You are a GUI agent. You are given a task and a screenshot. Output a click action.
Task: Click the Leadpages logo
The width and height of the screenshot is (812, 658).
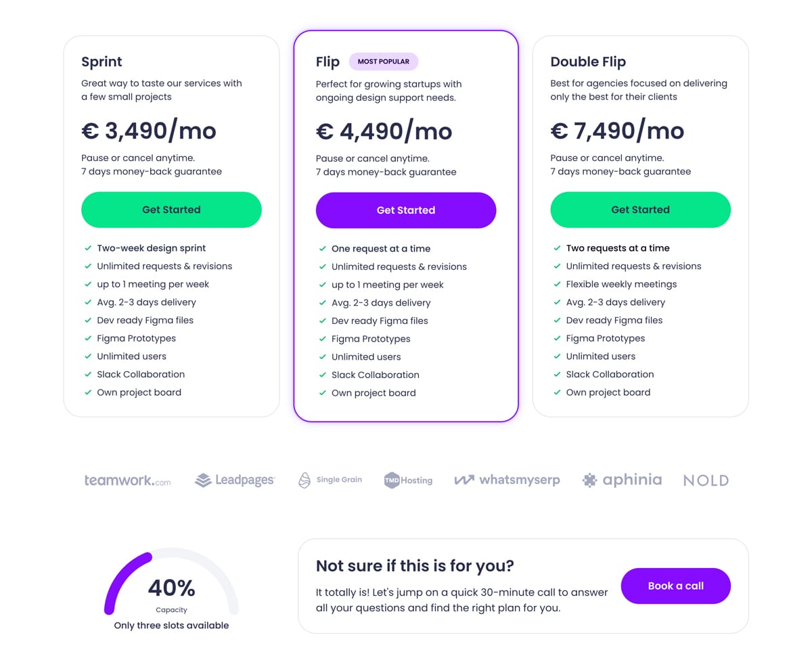[x=235, y=480]
